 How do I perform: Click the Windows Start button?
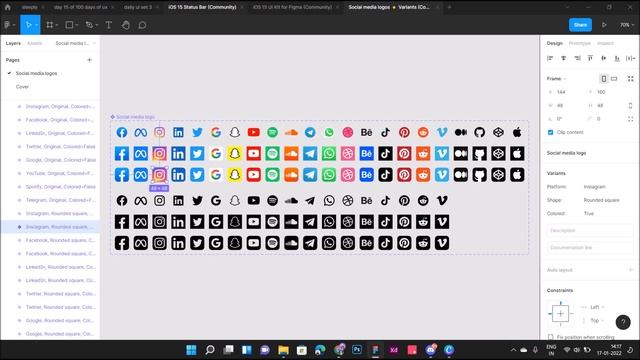click(191, 350)
